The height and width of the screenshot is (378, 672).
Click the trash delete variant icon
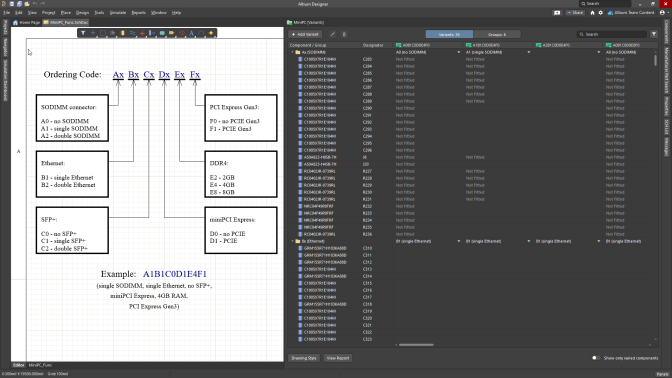tap(344, 34)
